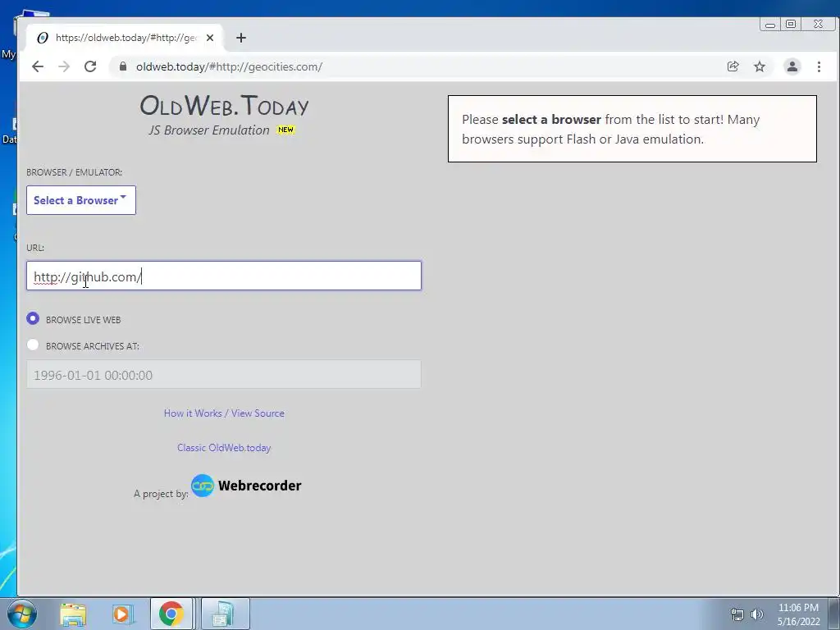840x630 pixels.
Task: Click the archive date field 1996-01-01
Action: point(224,374)
